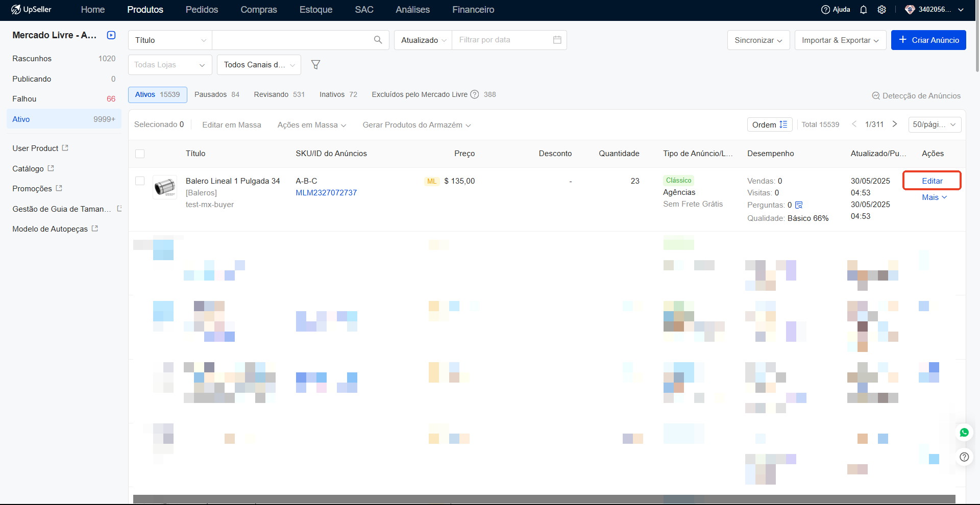
Task: Open the advanced filter funnel icon
Action: pyautogui.click(x=315, y=65)
